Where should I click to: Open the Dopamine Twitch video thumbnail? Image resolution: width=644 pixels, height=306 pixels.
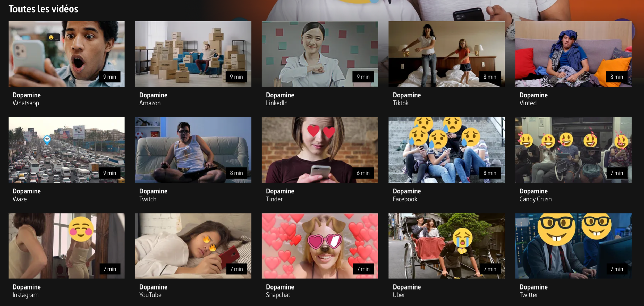(193, 150)
